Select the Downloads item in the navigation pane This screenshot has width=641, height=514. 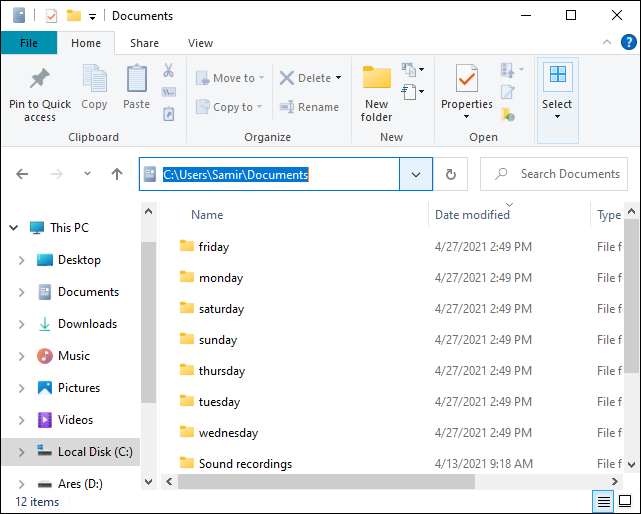[87, 324]
